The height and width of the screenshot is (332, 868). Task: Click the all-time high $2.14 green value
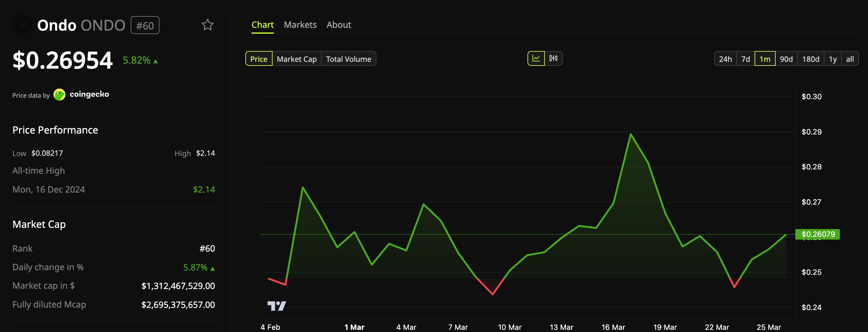pyautogui.click(x=204, y=189)
